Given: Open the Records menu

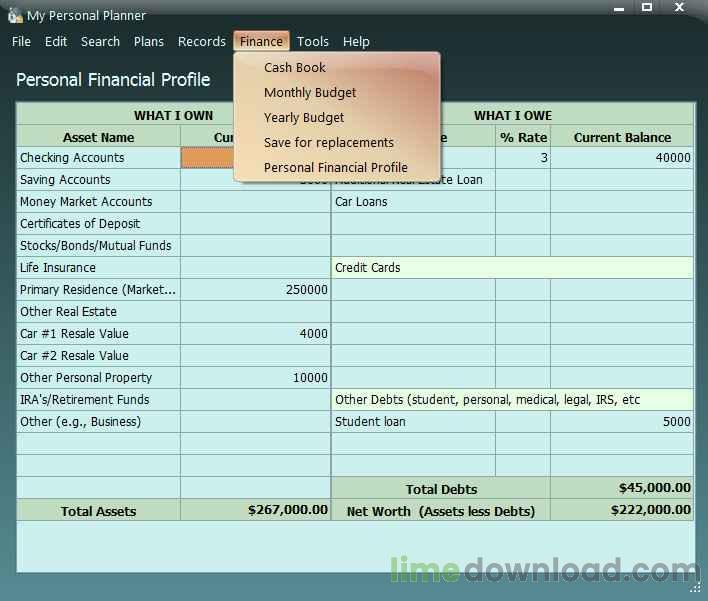Looking at the screenshot, I should coord(202,42).
